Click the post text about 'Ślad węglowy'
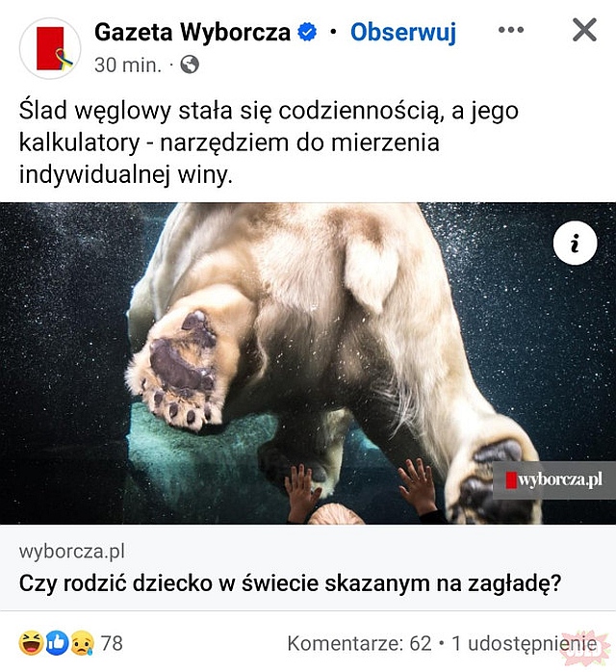 coord(269,142)
